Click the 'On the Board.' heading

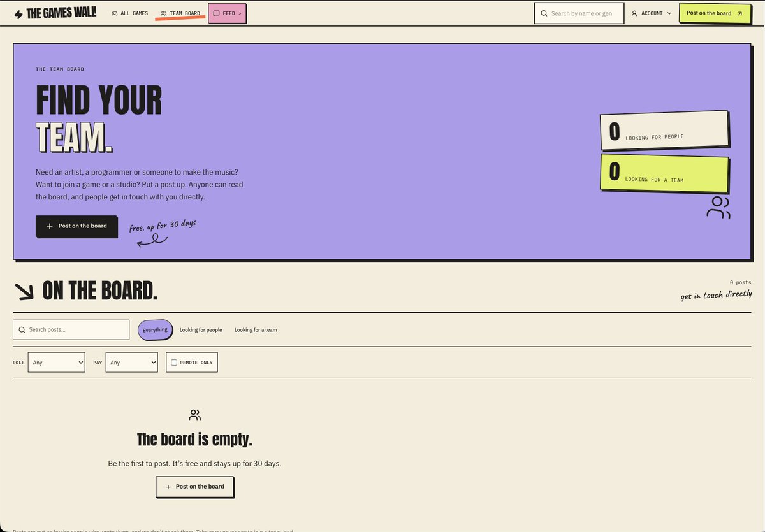[x=100, y=291]
